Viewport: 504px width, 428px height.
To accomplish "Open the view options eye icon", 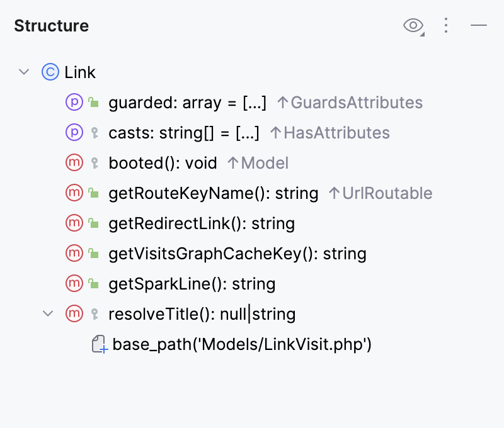I will [413, 25].
